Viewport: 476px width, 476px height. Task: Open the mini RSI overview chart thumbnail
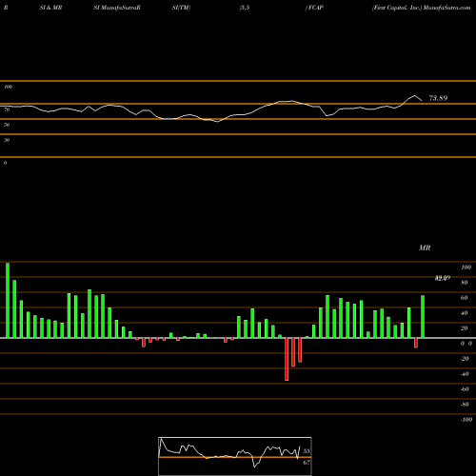[x=235, y=456]
